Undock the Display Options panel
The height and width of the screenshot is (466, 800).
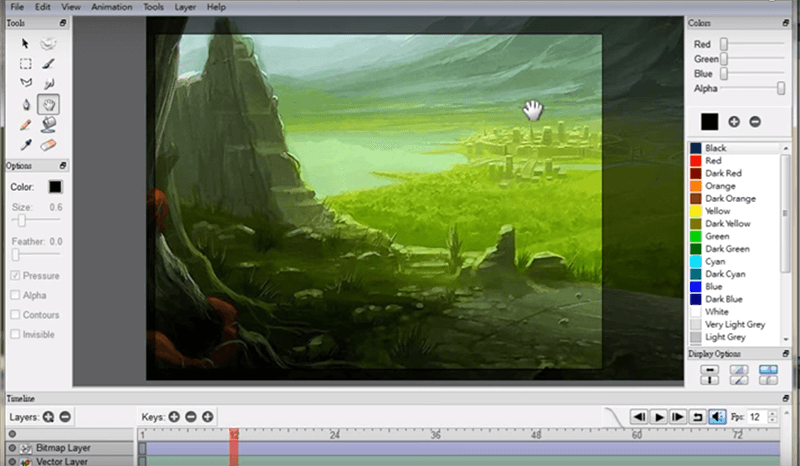[x=786, y=353]
